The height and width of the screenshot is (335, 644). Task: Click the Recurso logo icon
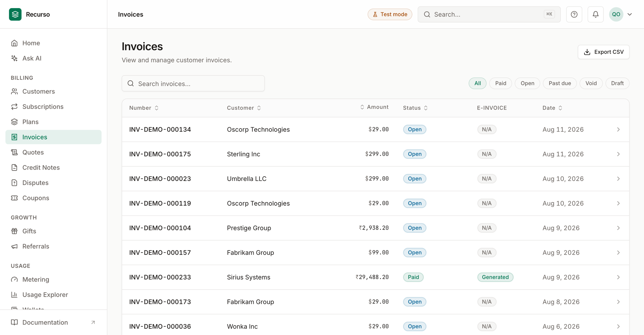click(x=15, y=14)
